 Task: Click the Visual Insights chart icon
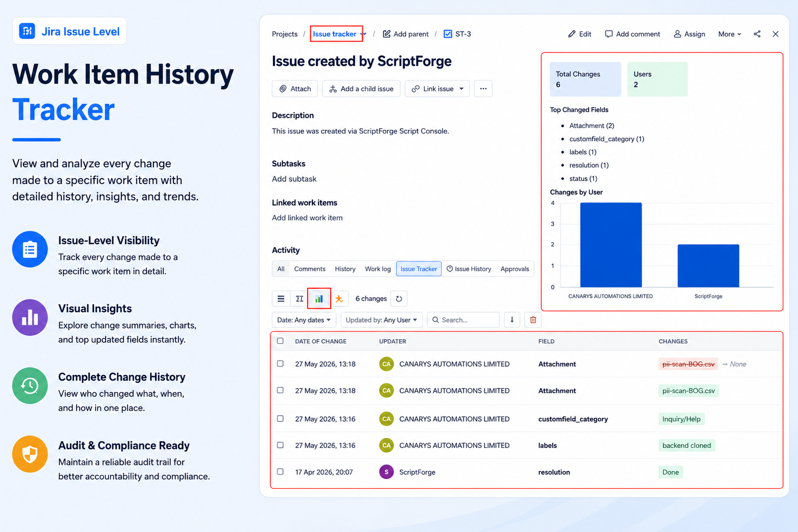point(30,317)
